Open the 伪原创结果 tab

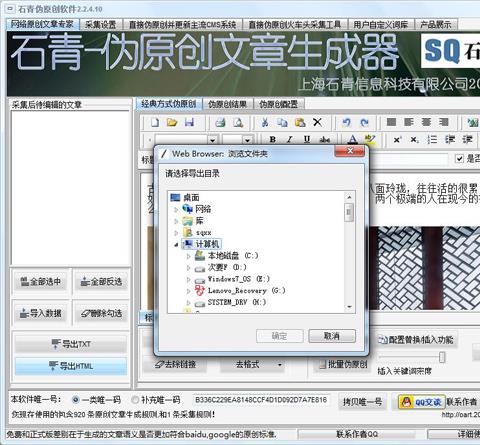(x=227, y=104)
